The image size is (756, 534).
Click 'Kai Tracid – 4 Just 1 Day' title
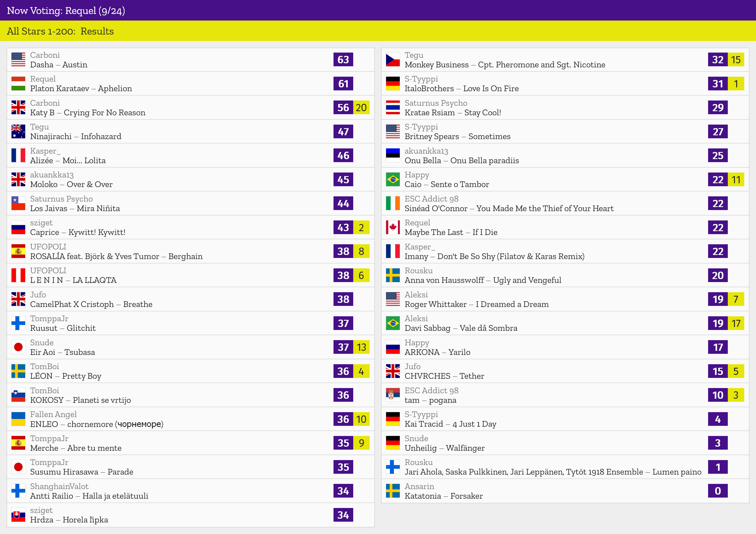tap(450, 424)
